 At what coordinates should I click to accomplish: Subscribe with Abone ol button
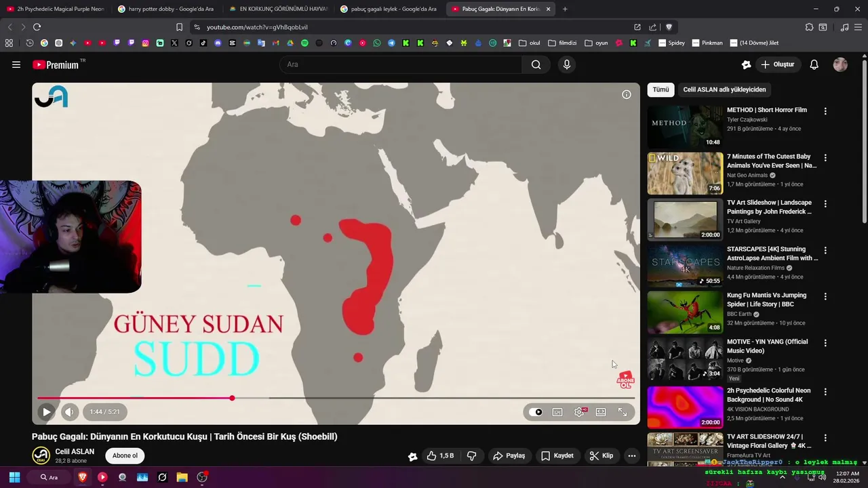pos(125,455)
